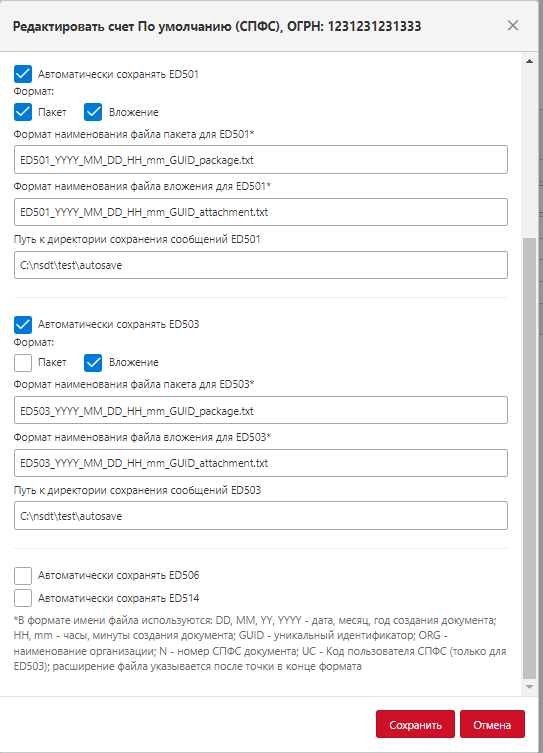
Task: Click the ED503 save directory path field
Action: [261, 516]
